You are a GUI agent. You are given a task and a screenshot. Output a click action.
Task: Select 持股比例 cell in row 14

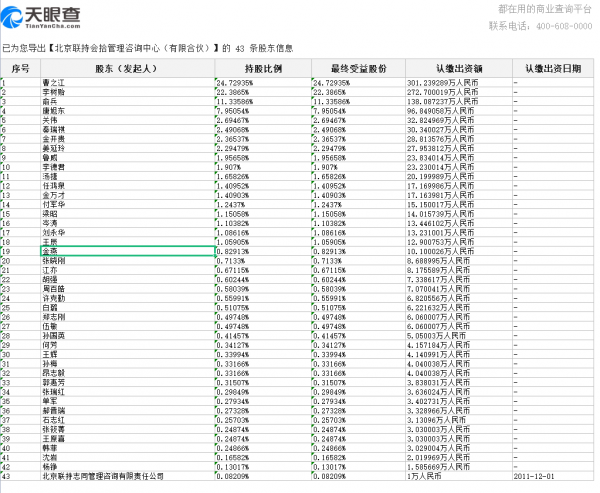263,205
